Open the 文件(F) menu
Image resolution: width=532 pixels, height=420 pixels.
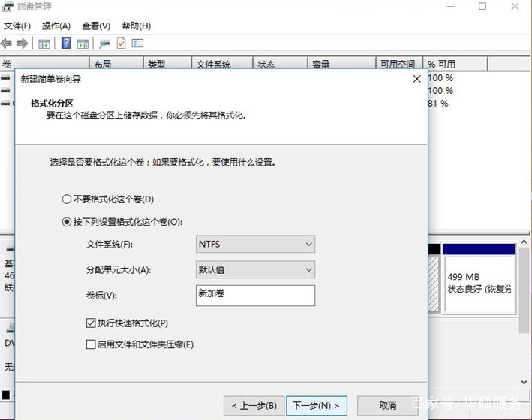[17, 25]
